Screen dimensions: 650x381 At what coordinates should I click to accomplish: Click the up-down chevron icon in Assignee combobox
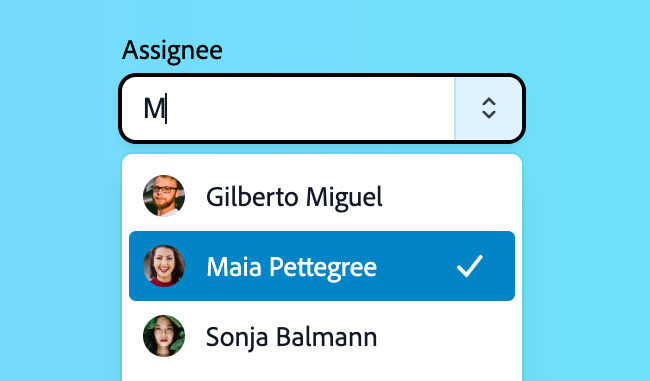(489, 108)
